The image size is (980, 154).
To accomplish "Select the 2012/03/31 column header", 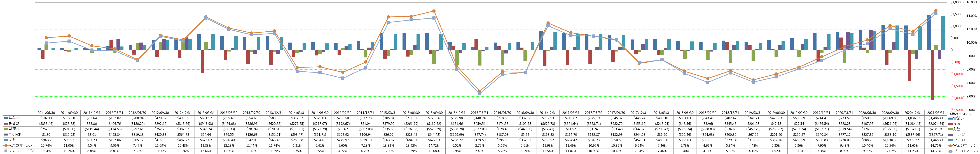I will pyautogui.click(x=114, y=113).
